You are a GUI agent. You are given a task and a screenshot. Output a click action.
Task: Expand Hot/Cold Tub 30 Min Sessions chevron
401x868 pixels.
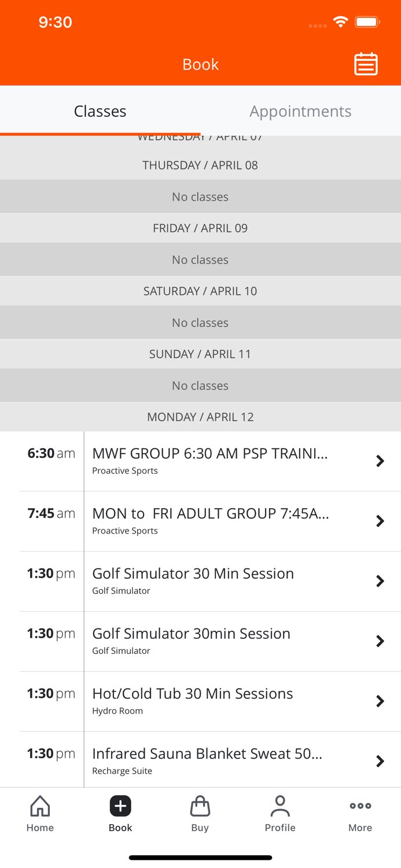[380, 701]
